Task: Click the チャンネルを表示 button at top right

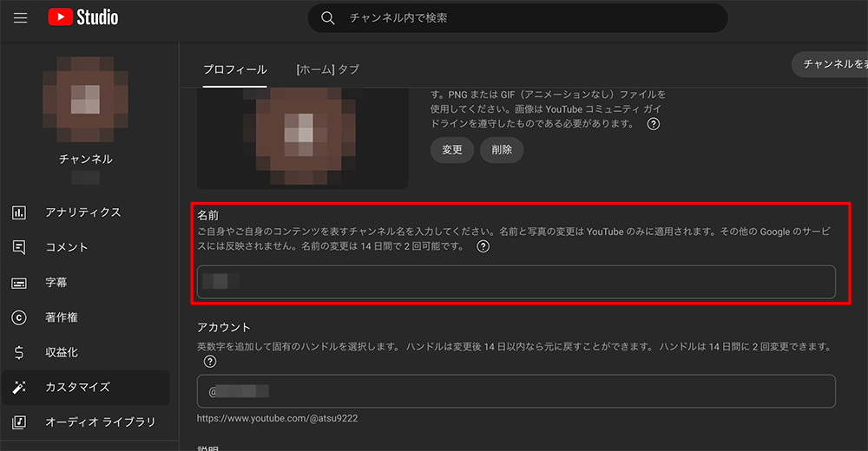Action: click(830, 64)
